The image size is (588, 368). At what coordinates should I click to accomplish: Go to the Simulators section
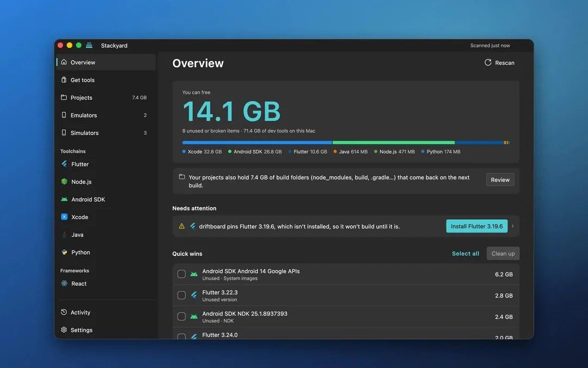(106, 132)
